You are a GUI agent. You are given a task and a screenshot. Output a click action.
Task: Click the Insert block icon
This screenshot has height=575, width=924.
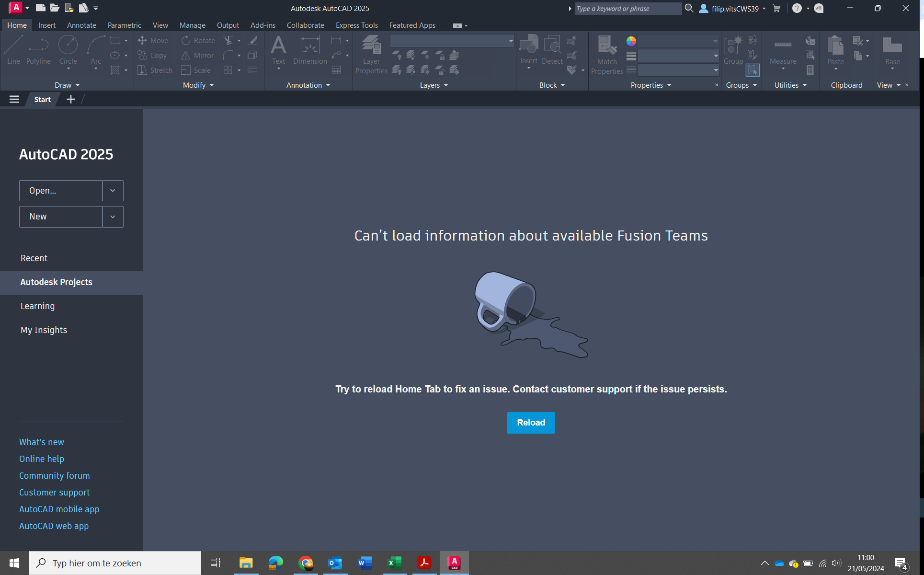click(x=528, y=50)
